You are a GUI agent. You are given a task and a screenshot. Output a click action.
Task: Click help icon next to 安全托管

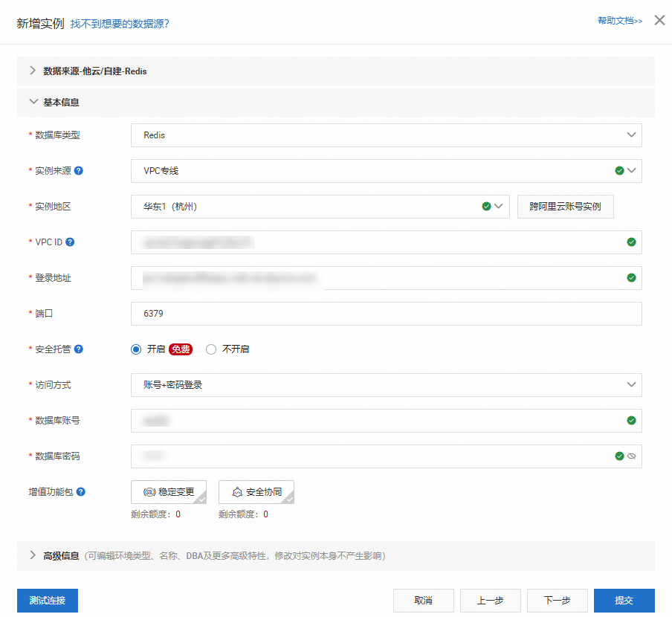click(79, 349)
